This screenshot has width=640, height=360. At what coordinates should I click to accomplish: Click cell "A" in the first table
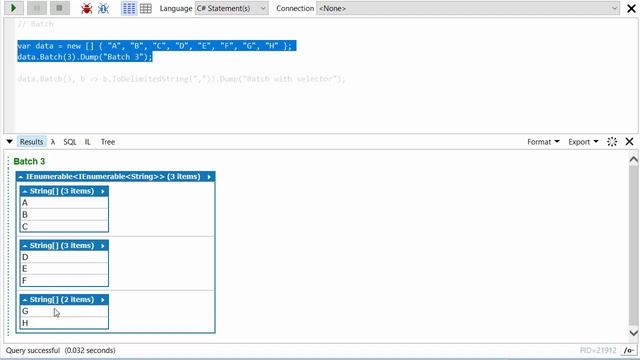(x=64, y=203)
